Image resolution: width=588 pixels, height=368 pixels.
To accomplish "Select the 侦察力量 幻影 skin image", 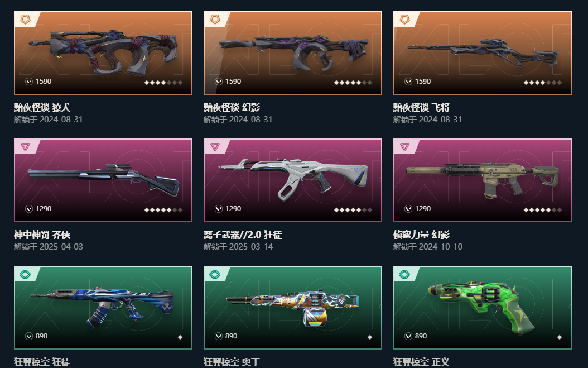I will [483, 180].
